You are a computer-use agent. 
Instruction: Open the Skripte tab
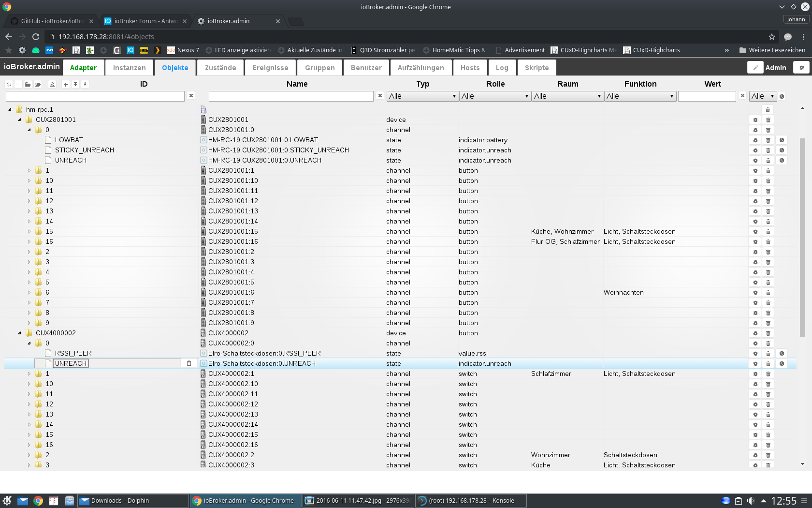(x=536, y=68)
